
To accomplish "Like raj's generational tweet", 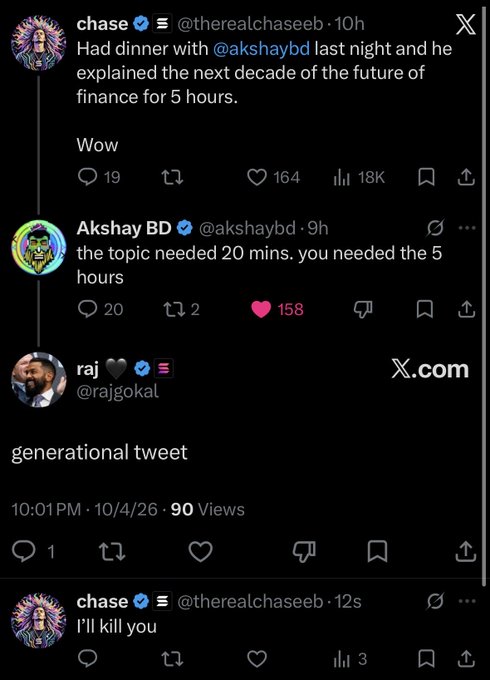I will 200,552.
